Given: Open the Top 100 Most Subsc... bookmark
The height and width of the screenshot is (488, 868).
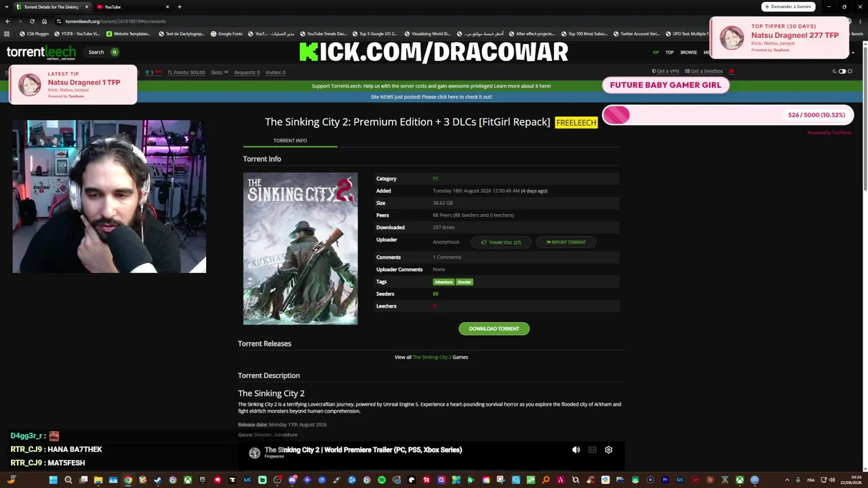Looking at the screenshot, I should (x=584, y=34).
